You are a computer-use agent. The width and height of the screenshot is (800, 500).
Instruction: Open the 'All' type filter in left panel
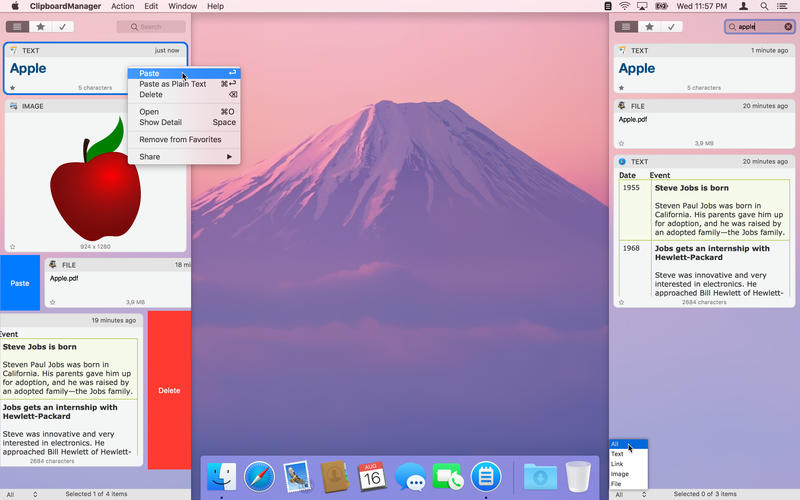pyautogui.click(x=20, y=494)
